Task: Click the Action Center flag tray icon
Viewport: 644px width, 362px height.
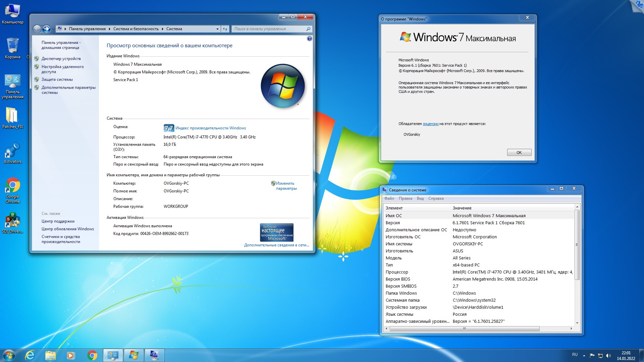Action: (x=592, y=355)
